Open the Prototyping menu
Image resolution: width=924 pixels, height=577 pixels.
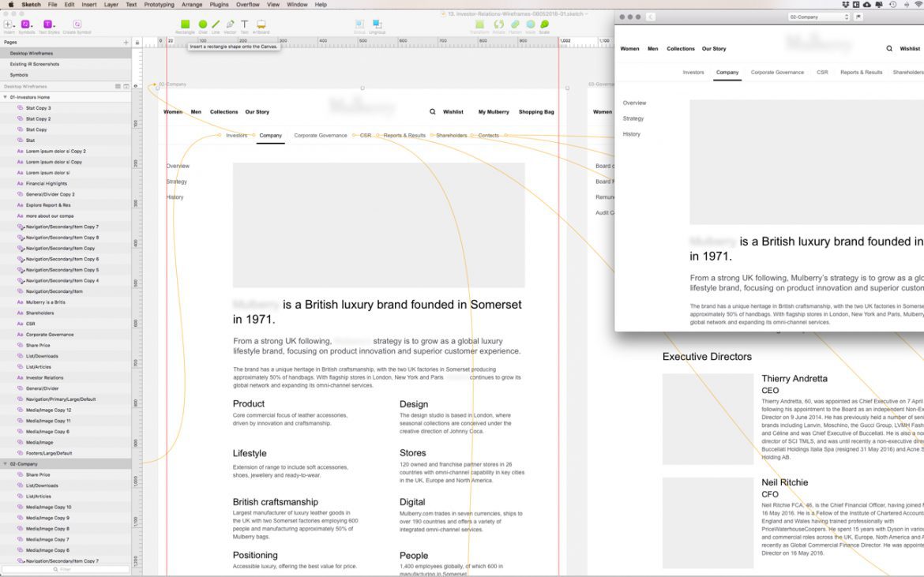(x=159, y=4)
